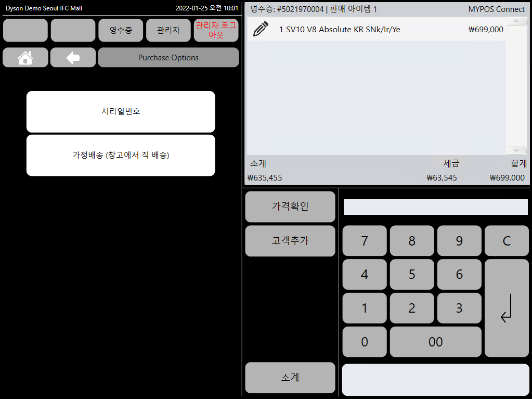Tap keypad digit 4
Image resolution: width=532 pixels, height=399 pixels.
(x=365, y=275)
